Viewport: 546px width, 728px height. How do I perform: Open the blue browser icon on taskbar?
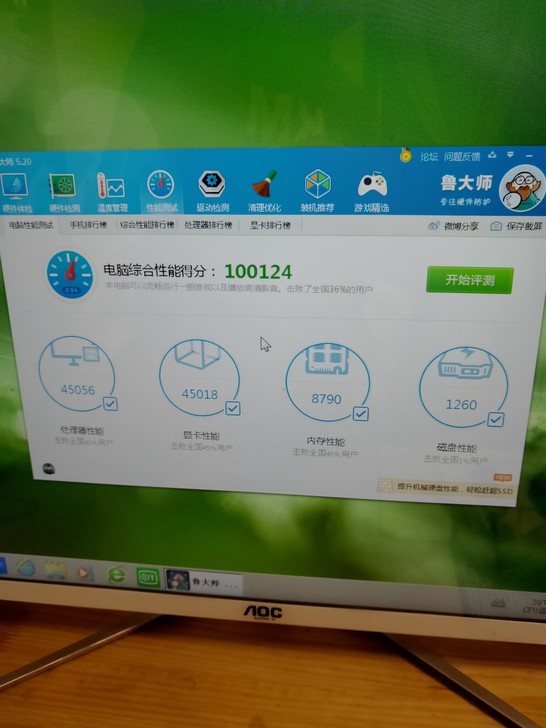coord(26,568)
